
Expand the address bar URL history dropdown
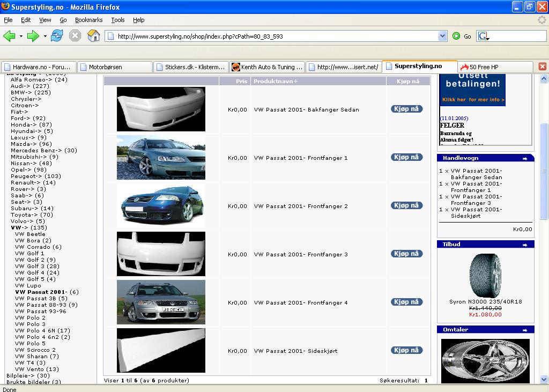coord(442,36)
